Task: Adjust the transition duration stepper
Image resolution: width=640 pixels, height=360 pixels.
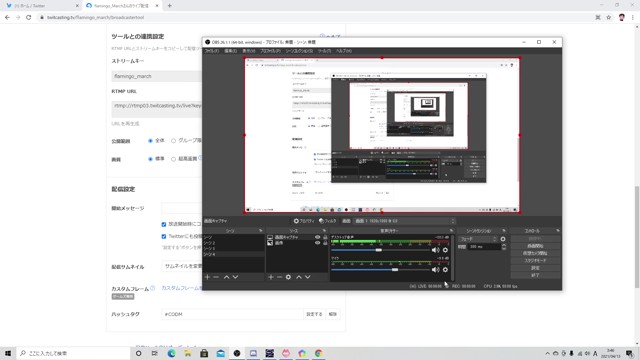Action: (504, 247)
